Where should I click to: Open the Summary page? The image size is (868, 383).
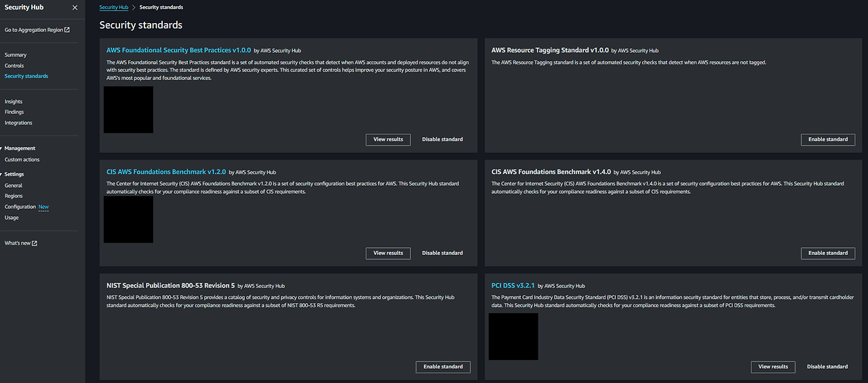pyautogui.click(x=16, y=55)
